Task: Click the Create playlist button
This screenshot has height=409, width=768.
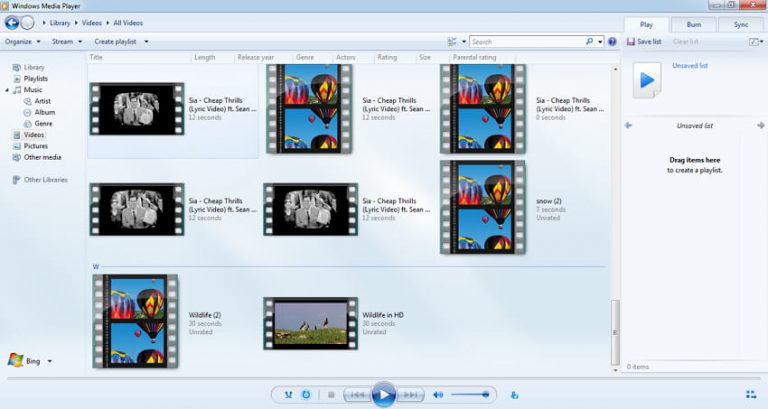Action: coord(115,42)
